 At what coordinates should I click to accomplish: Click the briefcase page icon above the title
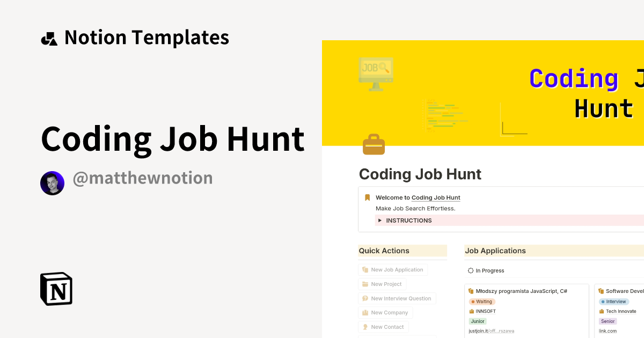pyautogui.click(x=374, y=144)
